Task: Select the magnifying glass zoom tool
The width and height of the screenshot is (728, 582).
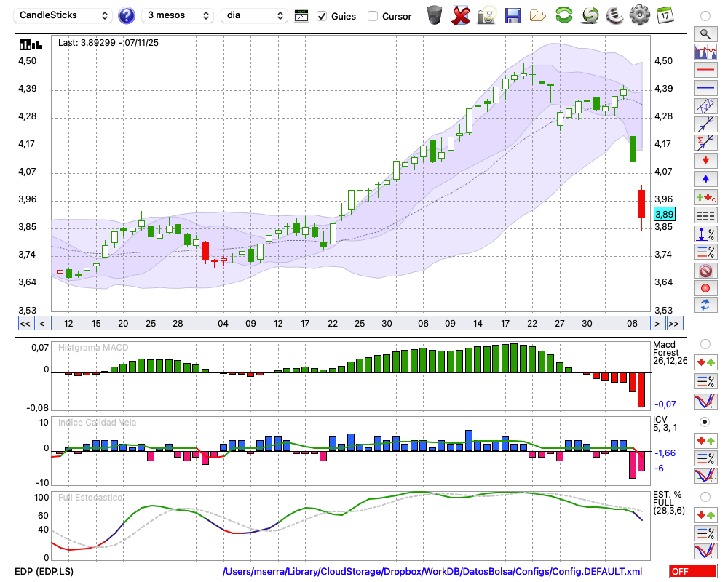Action: (705, 34)
